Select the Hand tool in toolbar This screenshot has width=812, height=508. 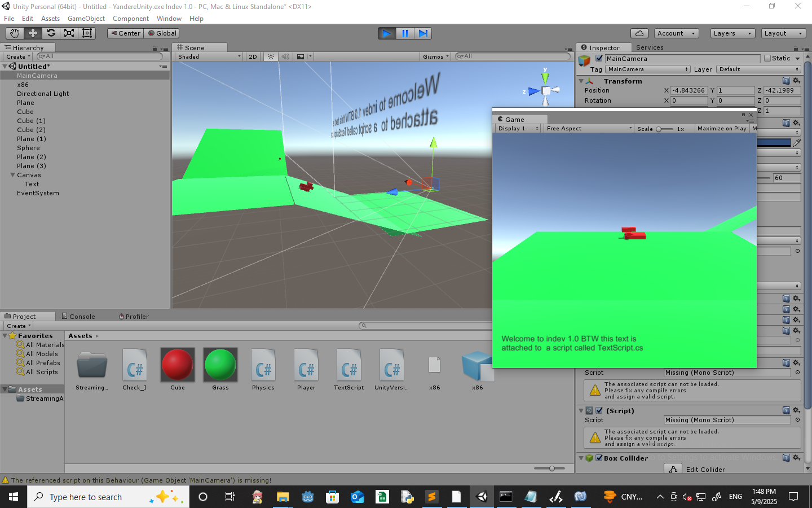click(x=15, y=33)
